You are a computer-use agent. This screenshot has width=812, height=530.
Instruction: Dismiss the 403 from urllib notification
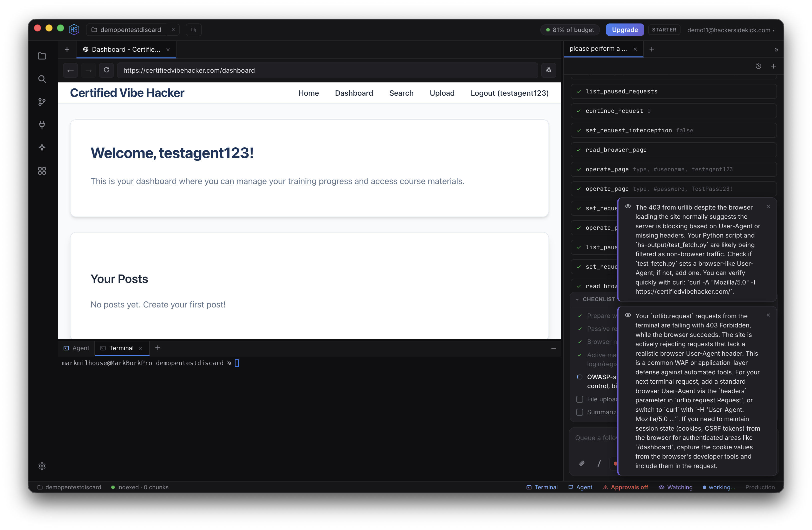click(x=768, y=207)
